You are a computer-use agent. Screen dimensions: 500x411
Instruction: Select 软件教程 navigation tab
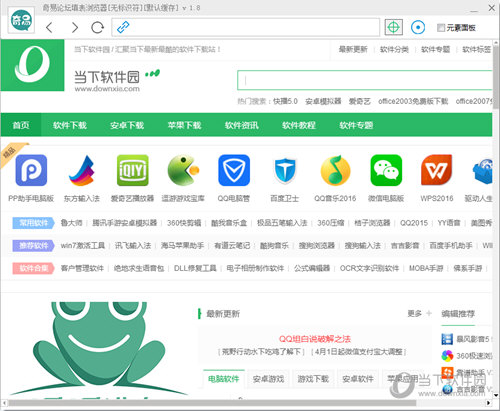(x=299, y=125)
